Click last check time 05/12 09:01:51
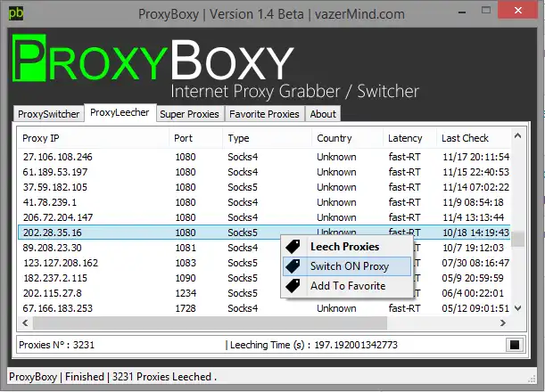The height and width of the screenshot is (392, 545). [475, 308]
